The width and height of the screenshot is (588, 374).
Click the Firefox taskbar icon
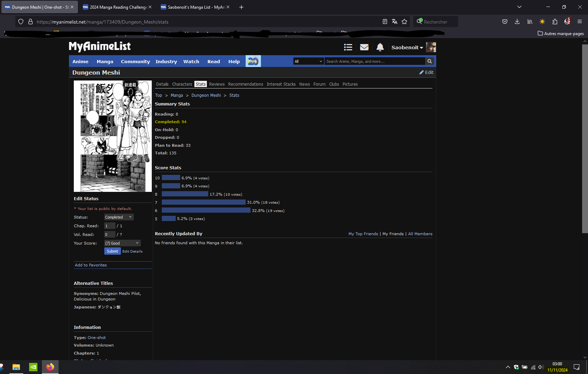coord(50,367)
